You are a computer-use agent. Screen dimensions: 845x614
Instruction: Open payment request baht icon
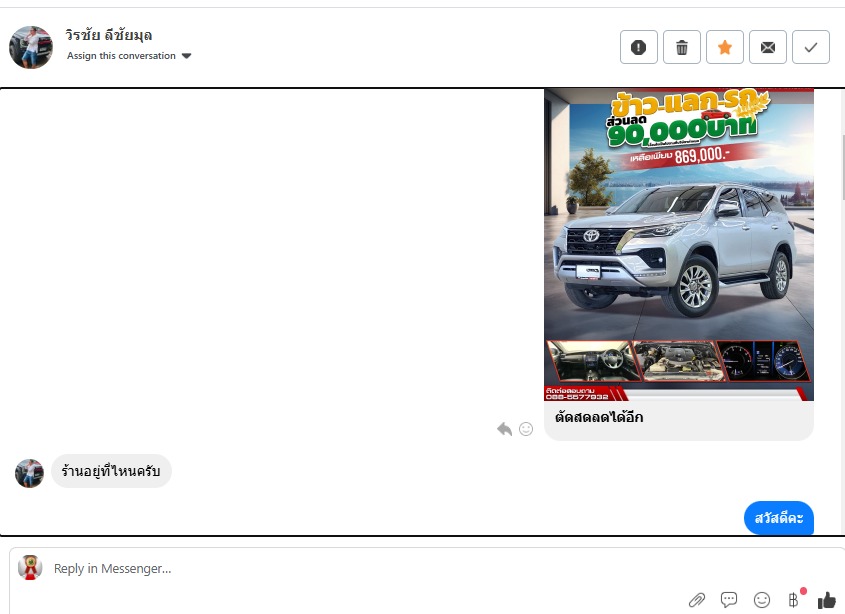[x=794, y=599]
